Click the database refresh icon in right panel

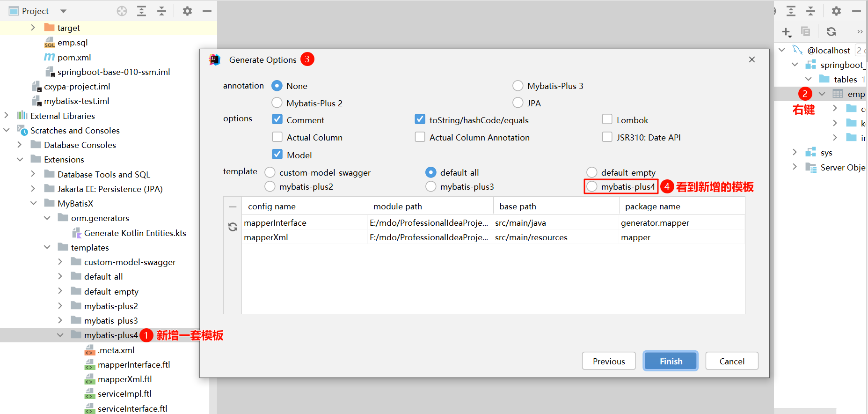831,31
